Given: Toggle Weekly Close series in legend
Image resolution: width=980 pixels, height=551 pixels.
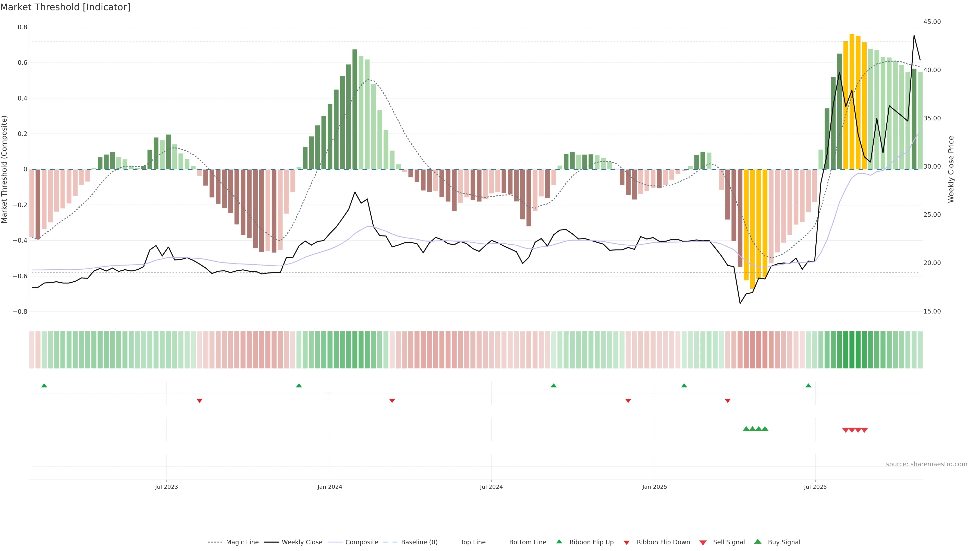Looking at the screenshot, I should click(x=302, y=542).
